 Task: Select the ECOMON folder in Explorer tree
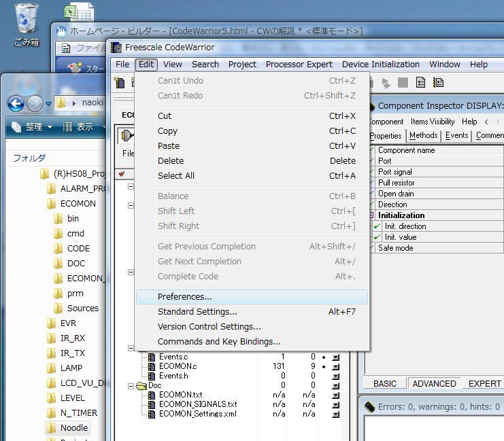pyautogui.click(x=78, y=204)
